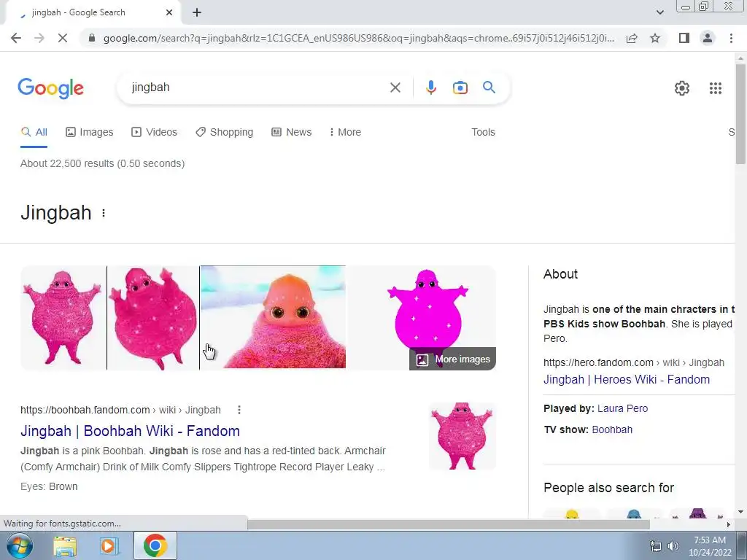Screen dimensions: 747x560
Task: Click the Google logo
Action: (50, 88)
